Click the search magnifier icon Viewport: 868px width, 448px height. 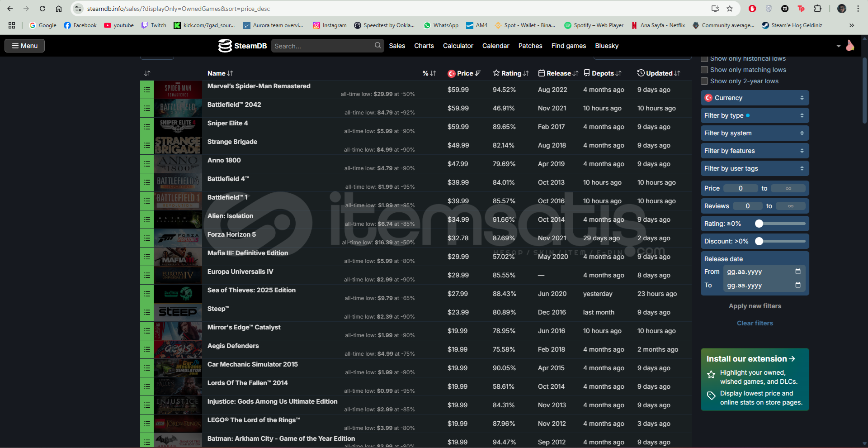378,45
